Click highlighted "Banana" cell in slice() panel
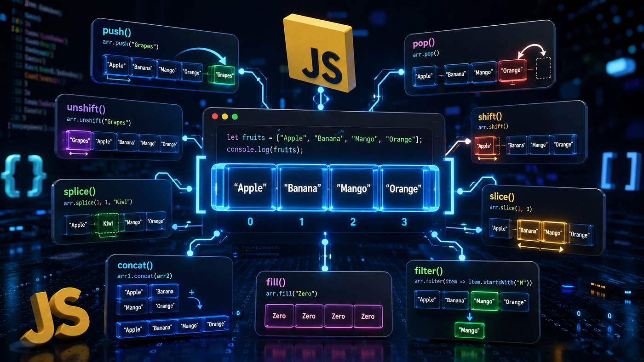Screen dimensions: 644x362 point(528,230)
